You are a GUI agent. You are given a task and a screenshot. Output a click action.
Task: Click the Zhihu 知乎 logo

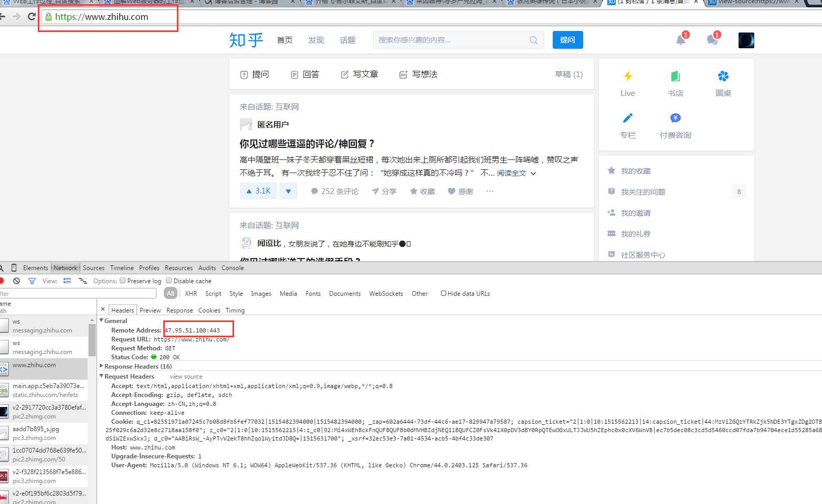tap(246, 40)
